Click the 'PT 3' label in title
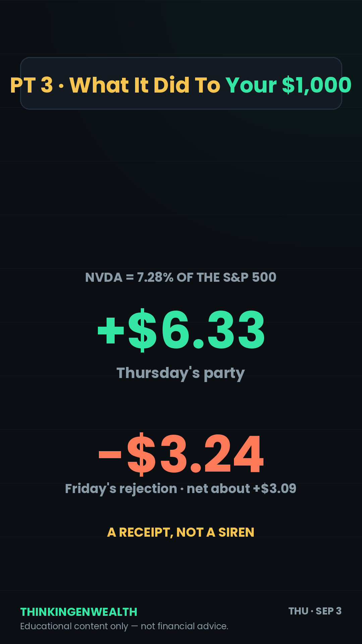Image resolution: width=362 pixels, height=644 pixels. (32, 85)
